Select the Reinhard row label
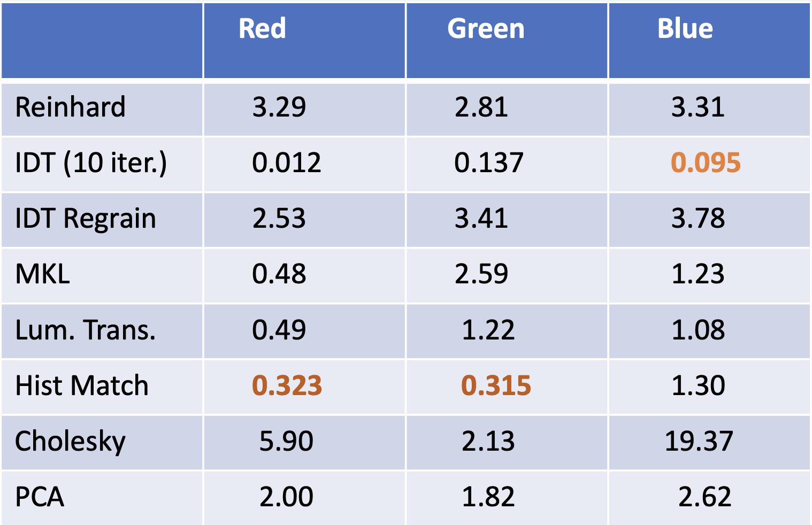The image size is (812, 525). 70,107
